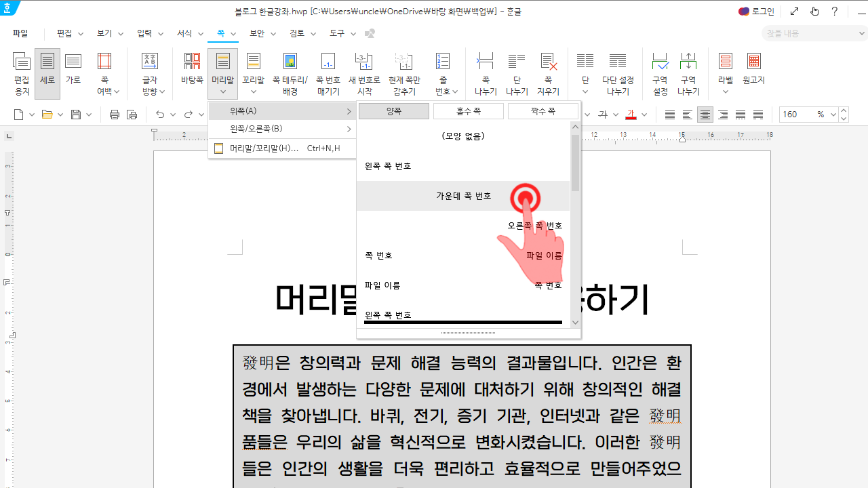Expand the 라벨 dropdown arrow
The width and height of the screenshot is (868, 488).
coord(726,91)
